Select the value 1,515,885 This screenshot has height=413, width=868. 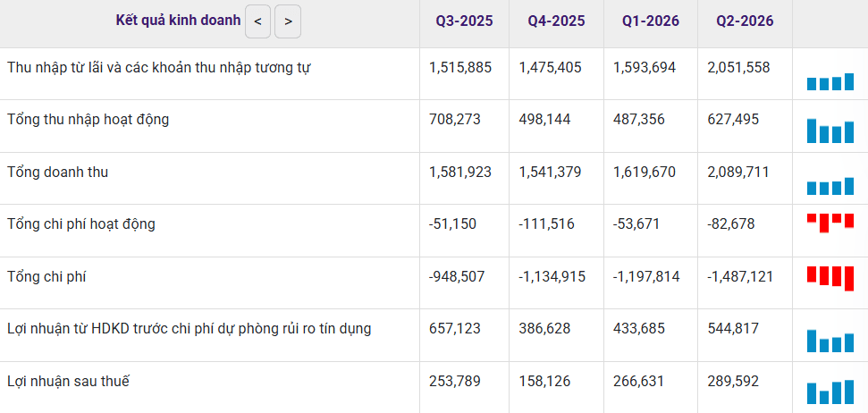pyautogui.click(x=460, y=68)
